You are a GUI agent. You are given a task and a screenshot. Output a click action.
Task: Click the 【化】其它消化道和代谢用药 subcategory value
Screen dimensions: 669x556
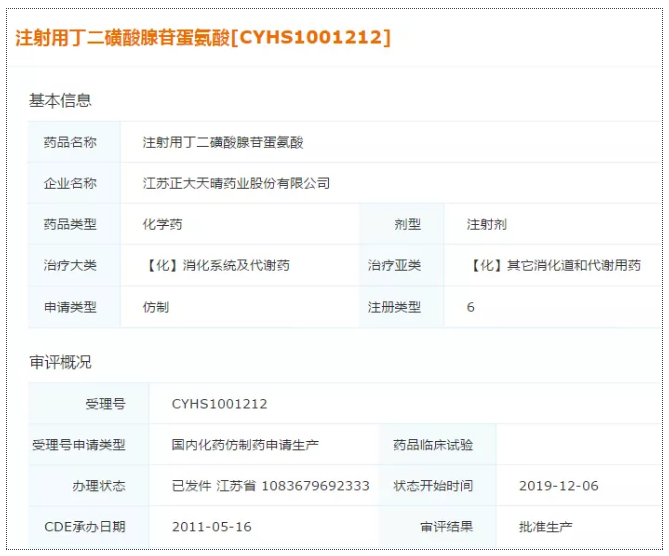[555, 265]
